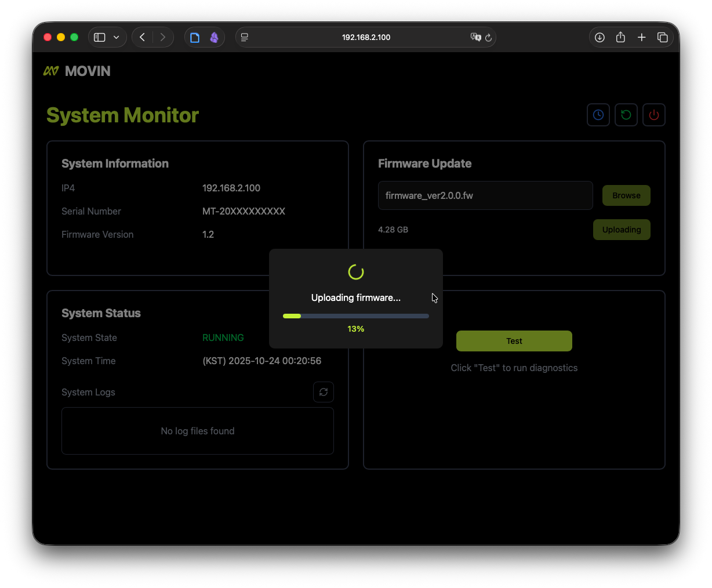Viewport: 712px width, 588px height.
Task: Toggle the Safari sidebar
Action: [x=100, y=37]
